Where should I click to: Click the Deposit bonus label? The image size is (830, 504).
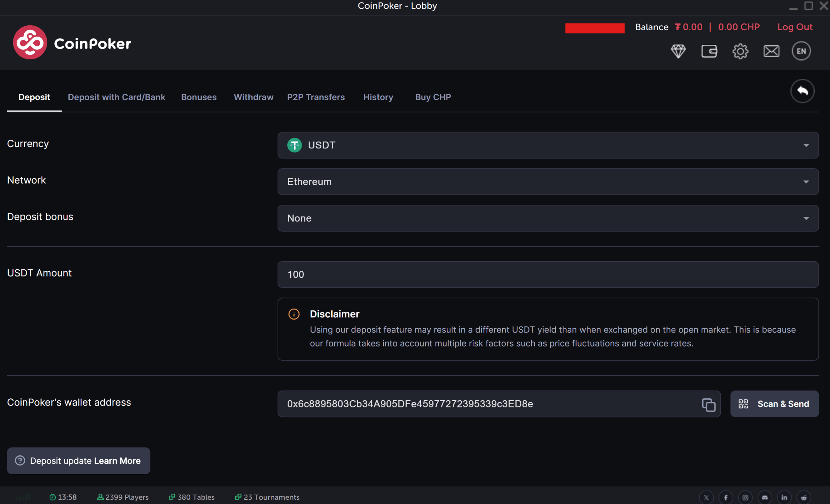40,217
